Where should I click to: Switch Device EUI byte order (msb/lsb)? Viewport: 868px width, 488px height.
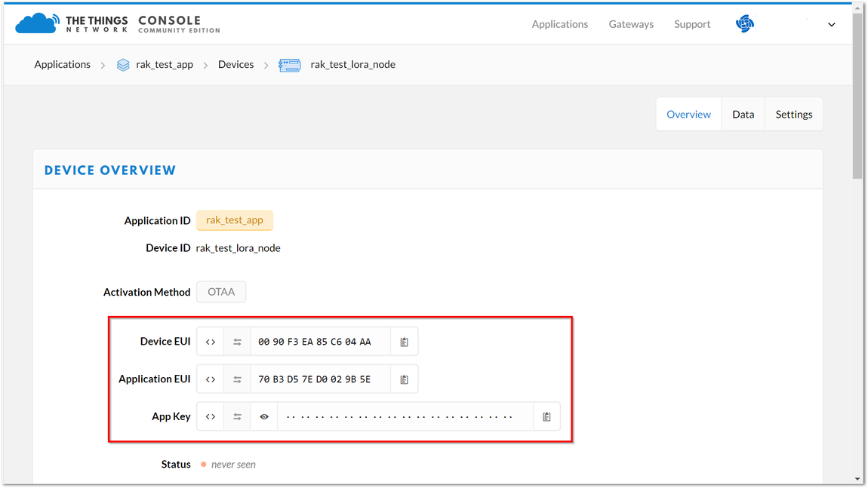pyautogui.click(x=237, y=342)
